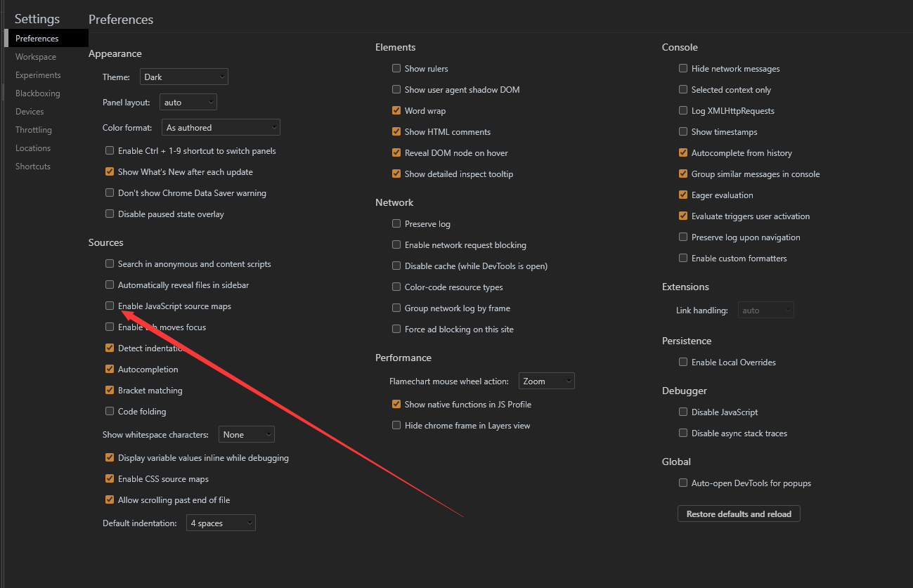913x588 pixels.
Task: Enable JavaScript source maps checkbox
Action: 110,306
